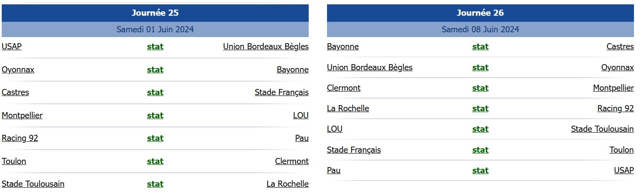Open Toulon team link in Journée 26
This screenshot has width=644, height=195.
[x=621, y=150]
